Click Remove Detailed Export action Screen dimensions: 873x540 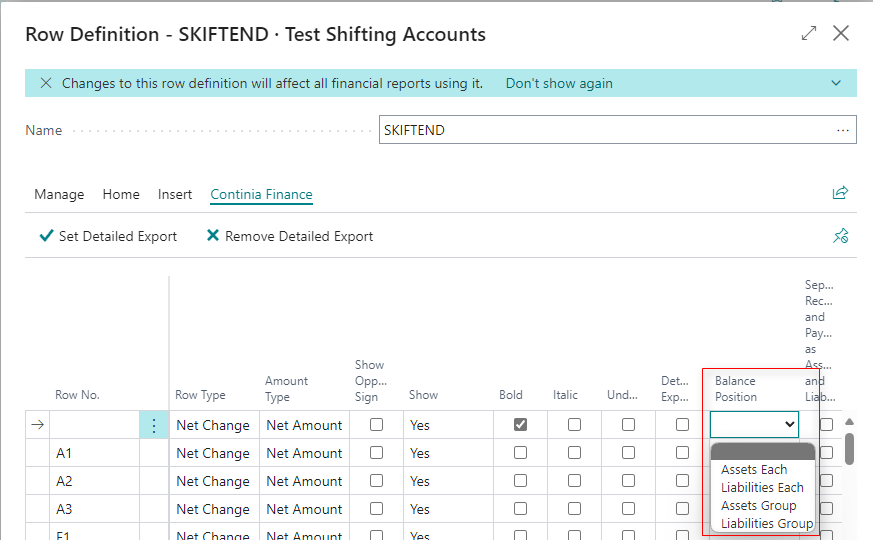[289, 236]
